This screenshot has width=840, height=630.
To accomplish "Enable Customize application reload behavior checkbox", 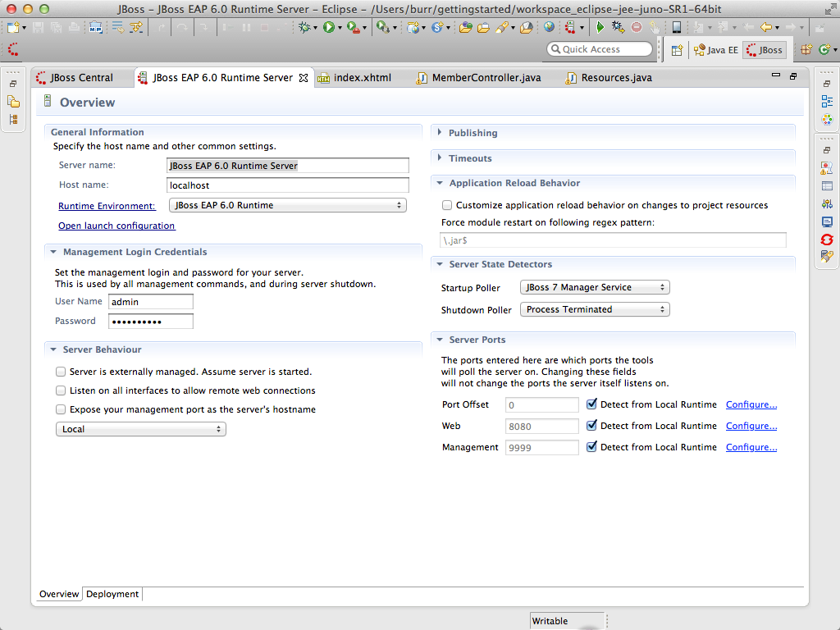I will [x=447, y=205].
